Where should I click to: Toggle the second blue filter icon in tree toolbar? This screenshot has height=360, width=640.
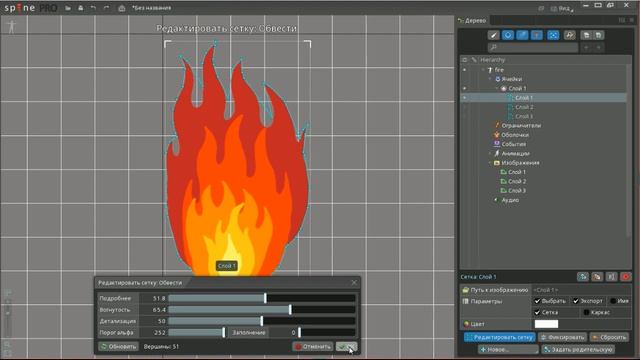pyautogui.click(x=522, y=35)
